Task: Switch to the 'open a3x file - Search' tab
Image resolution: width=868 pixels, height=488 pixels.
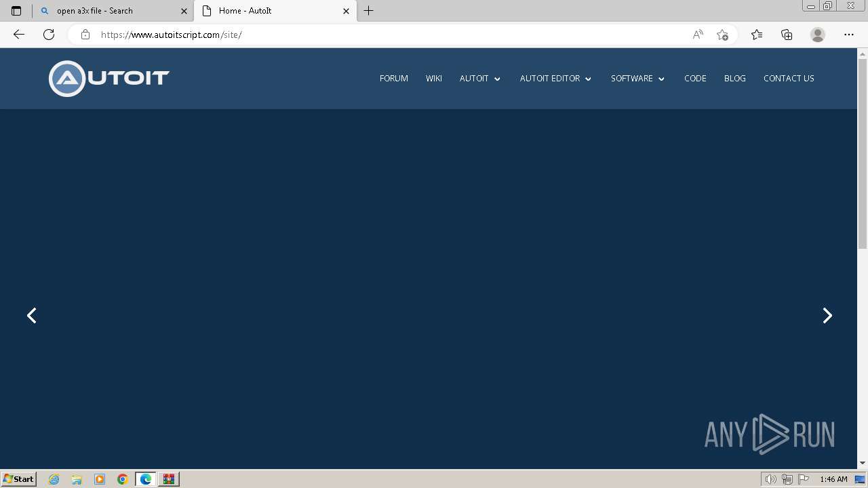Action: [113, 11]
